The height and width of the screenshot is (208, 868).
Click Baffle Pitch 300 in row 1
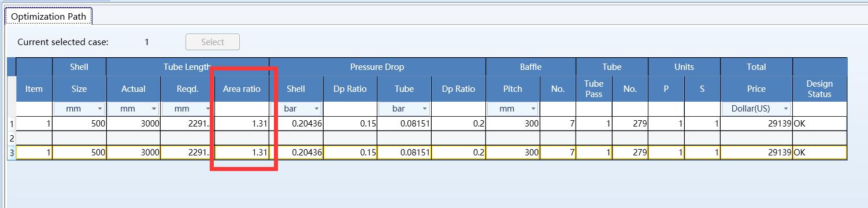pos(513,124)
